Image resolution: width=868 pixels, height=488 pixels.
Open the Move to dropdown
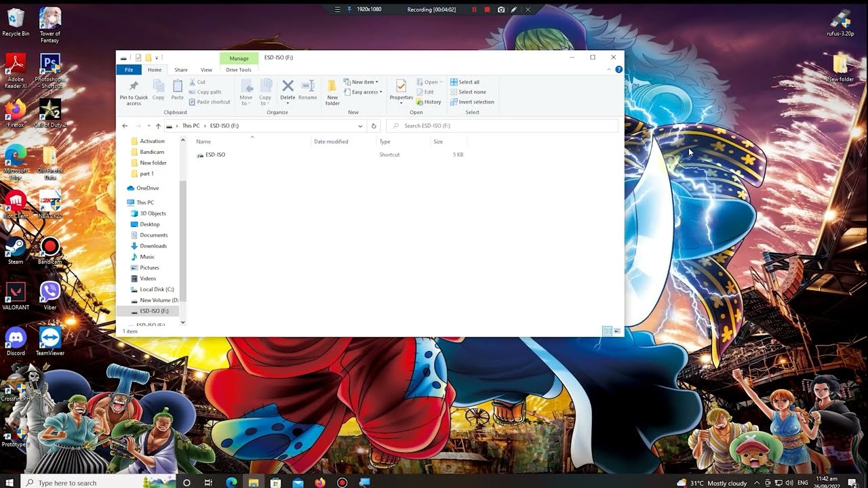(246, 92)
